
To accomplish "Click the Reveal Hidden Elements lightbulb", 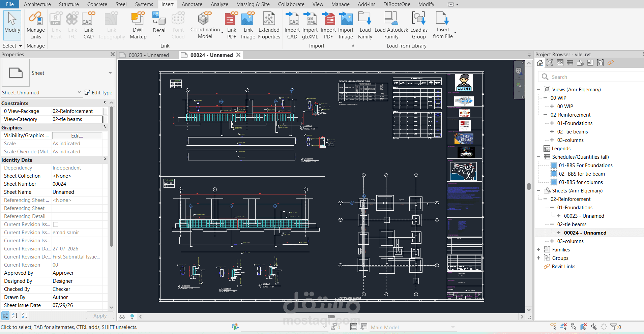I will [132, 316].
